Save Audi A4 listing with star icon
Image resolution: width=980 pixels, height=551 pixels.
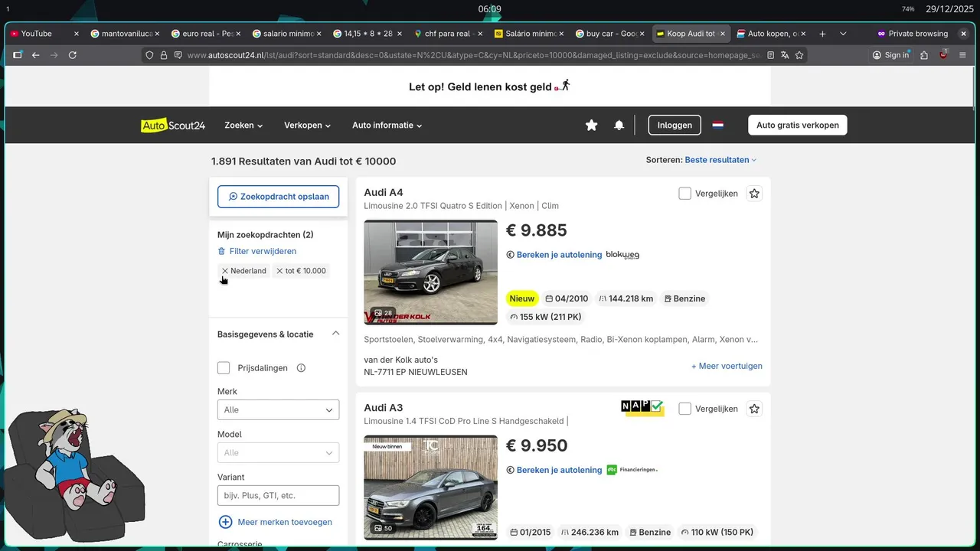coord(754,194)
